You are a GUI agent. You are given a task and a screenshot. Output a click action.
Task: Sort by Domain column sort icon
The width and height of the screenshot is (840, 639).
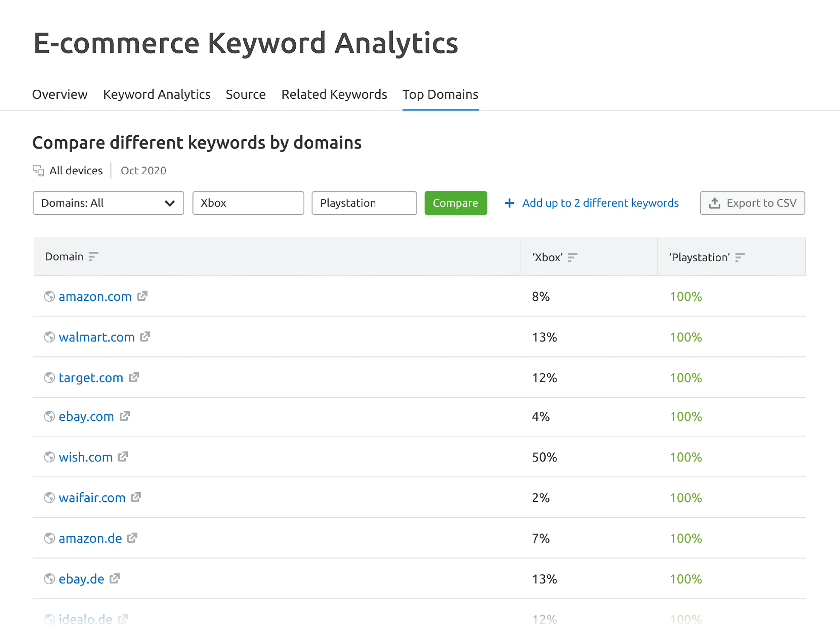[94, 257]
